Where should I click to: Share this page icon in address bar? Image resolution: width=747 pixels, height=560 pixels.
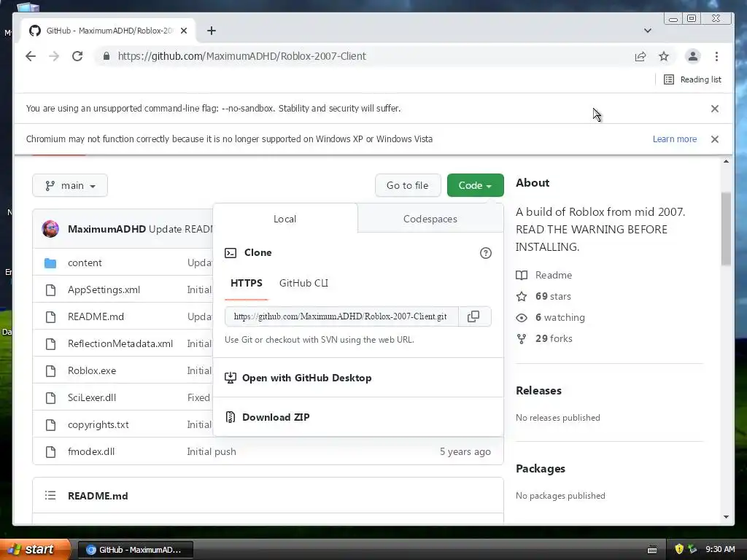[640, 56]
